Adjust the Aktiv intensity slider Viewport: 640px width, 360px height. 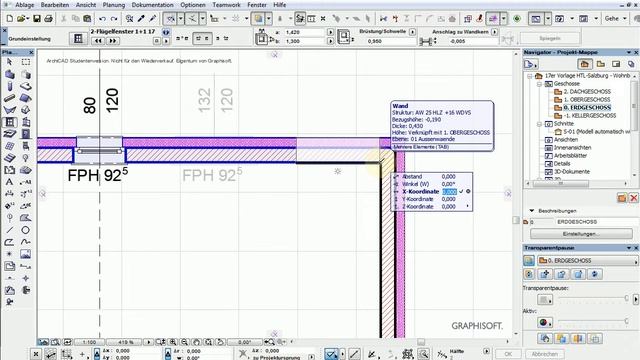(593, 321)
